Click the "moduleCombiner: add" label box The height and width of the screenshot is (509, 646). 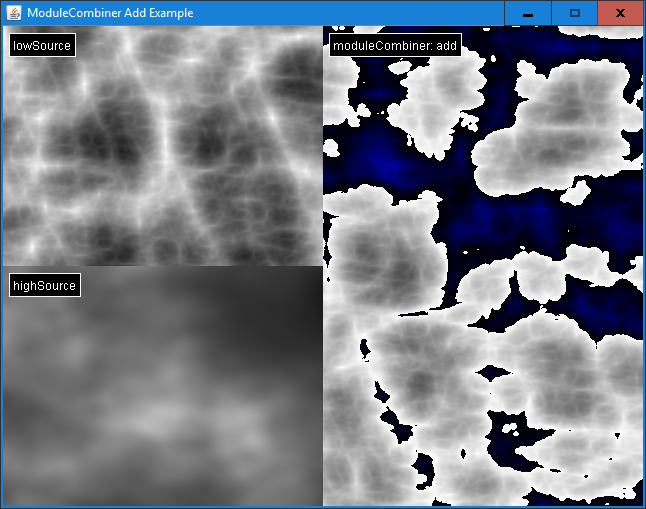(394, 46)
